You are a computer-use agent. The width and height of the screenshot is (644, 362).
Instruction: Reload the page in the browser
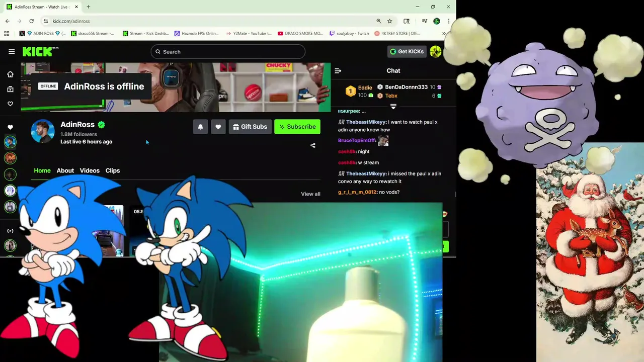tap(32, 21)
